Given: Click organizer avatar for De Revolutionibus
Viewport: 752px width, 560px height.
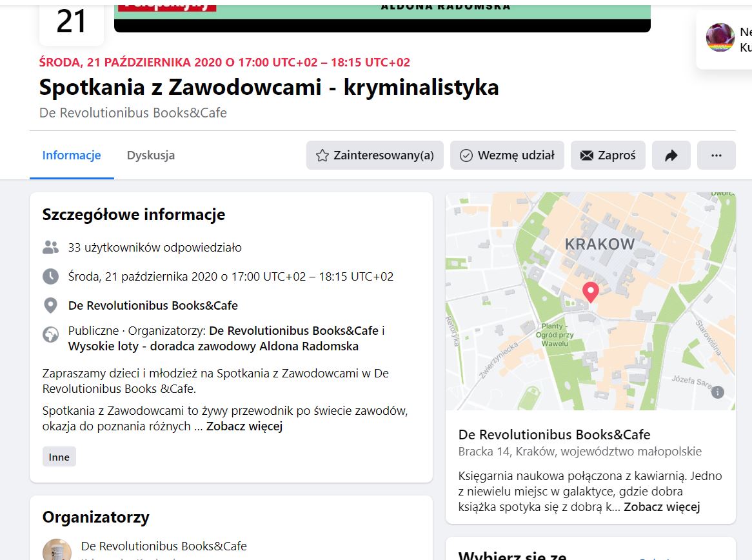Looking at the screenshot, I should click(57, 550).
